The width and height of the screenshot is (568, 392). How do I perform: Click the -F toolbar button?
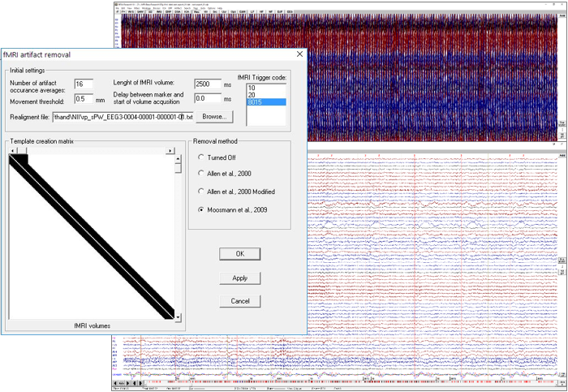pos(117,11)
